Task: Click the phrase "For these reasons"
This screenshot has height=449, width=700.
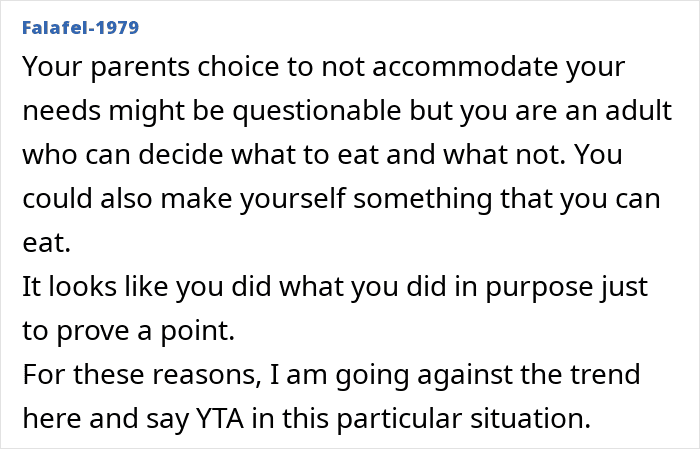Action: pos(140,374)
